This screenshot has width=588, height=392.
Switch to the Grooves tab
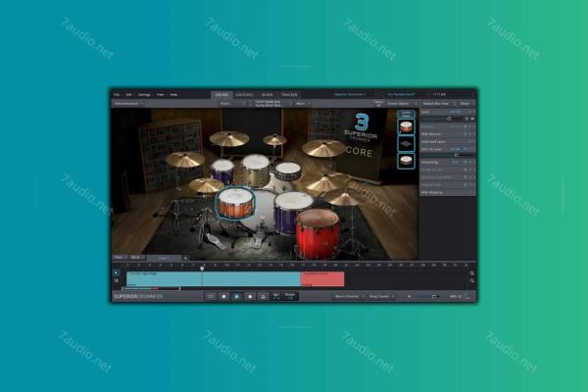click(244, 95)
